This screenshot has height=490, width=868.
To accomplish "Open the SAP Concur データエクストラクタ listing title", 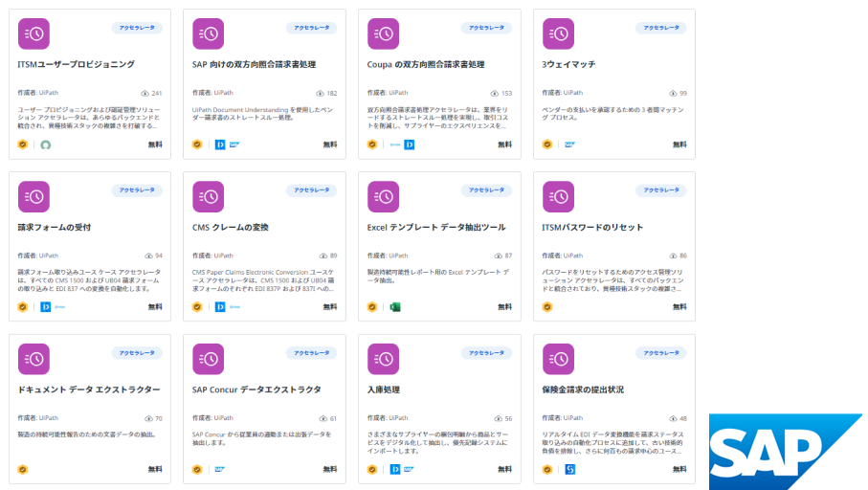I will coord(256,390).
